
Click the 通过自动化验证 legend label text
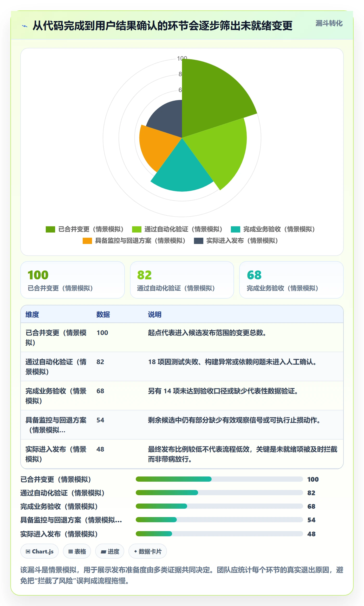tap(183, 229)
